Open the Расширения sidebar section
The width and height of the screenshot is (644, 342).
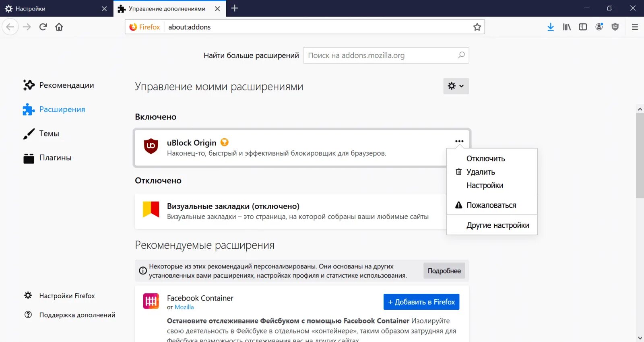pyautogui.click(x=54, y=109)
